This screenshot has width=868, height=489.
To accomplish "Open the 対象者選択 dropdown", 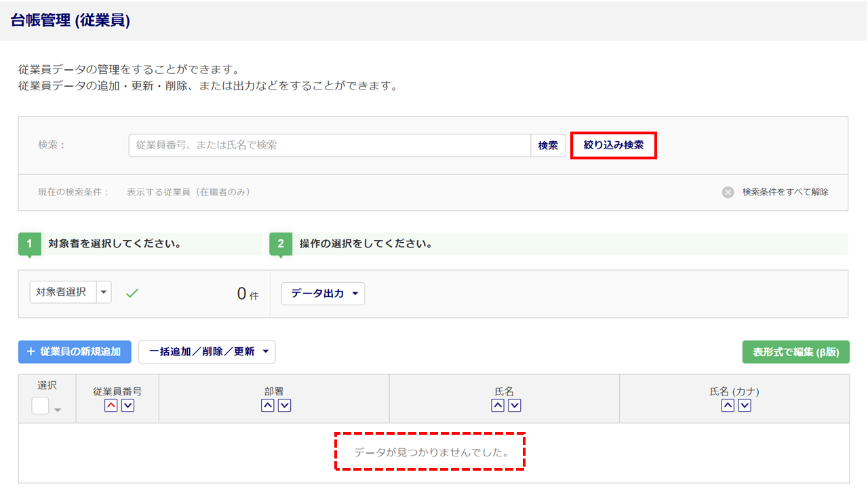I will pos(71,292).
